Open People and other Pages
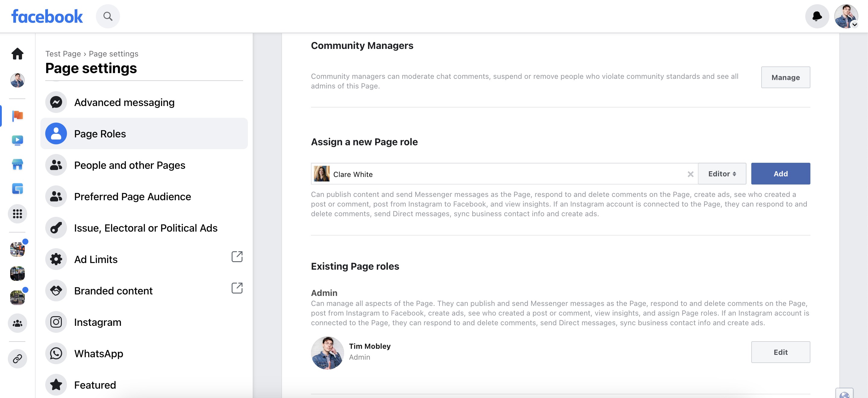This screenshot has width=868, height=398. (x=144, y=165)
